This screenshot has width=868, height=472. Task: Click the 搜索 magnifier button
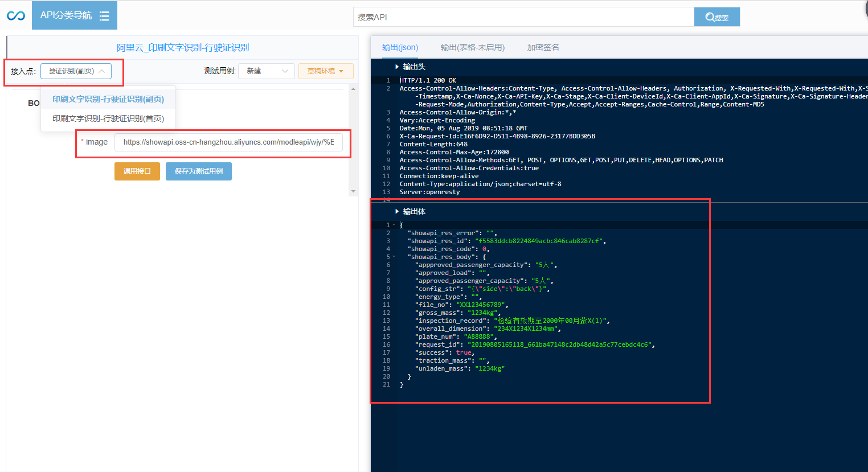coord(717,17)
